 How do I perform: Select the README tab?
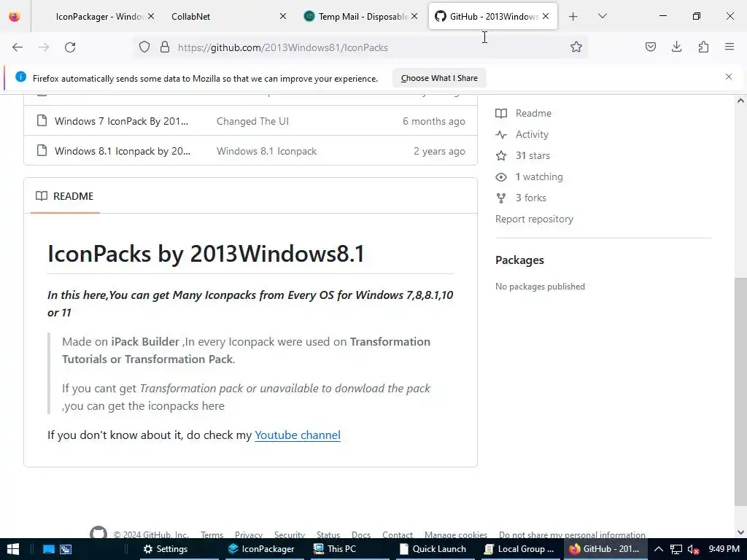tap(65, 196)
